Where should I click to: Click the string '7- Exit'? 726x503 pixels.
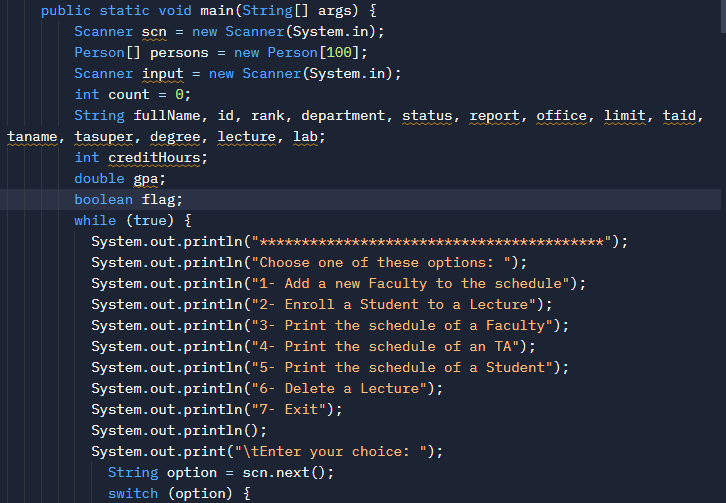[288, 409]
